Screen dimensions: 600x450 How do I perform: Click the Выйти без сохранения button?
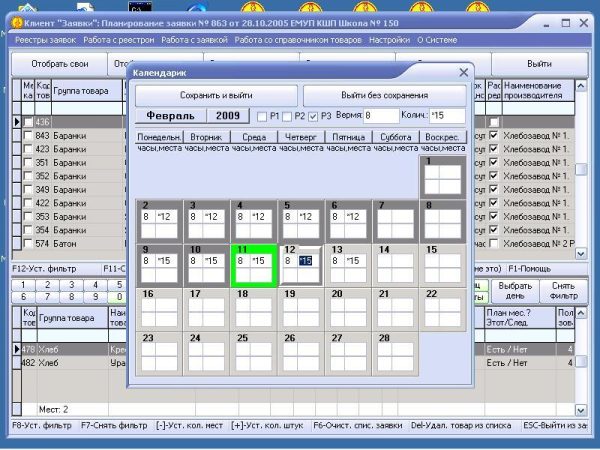click(385, 95)
